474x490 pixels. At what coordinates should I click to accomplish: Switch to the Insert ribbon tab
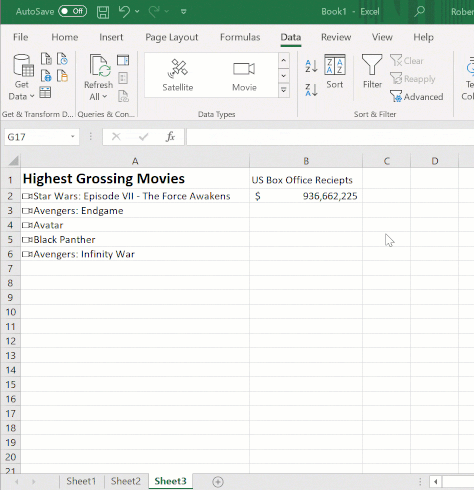(111, 37)
